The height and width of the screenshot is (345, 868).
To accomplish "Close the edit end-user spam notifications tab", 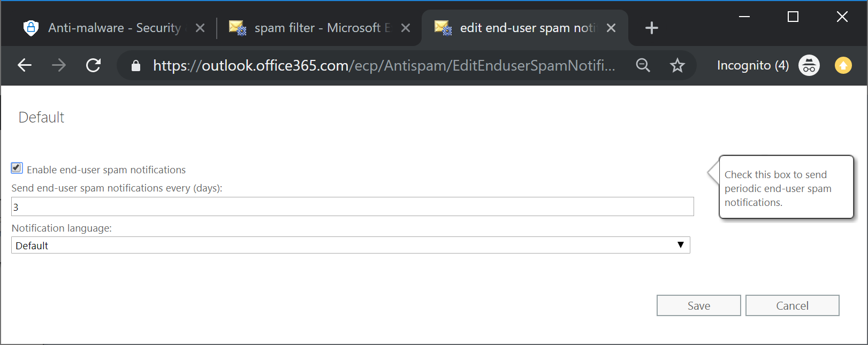I will [611, 28].
